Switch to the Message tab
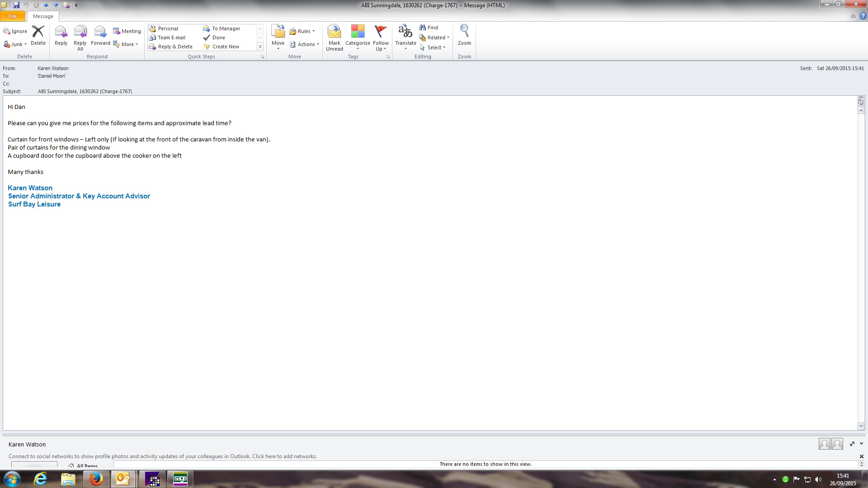The image size is (868, 488). tap(43, 16)
